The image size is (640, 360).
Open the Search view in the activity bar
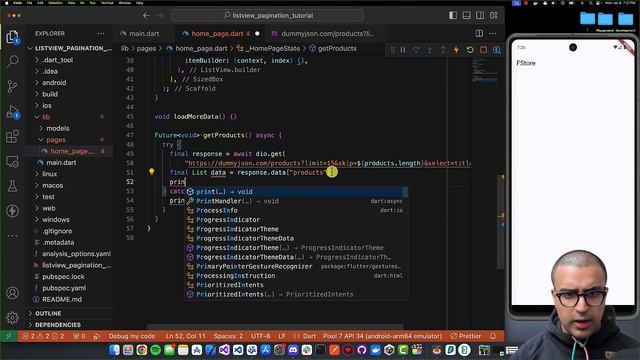point(13,62)
